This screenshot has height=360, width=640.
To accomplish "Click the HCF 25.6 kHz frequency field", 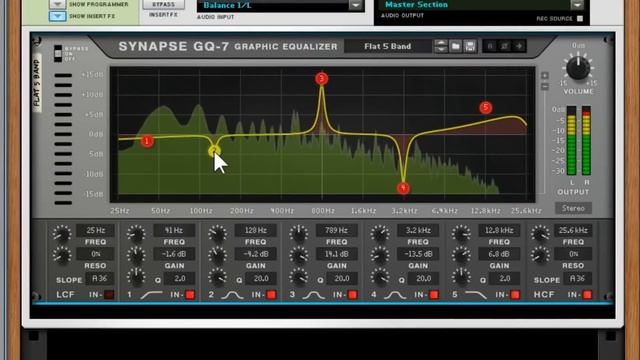I will [573, 230].
